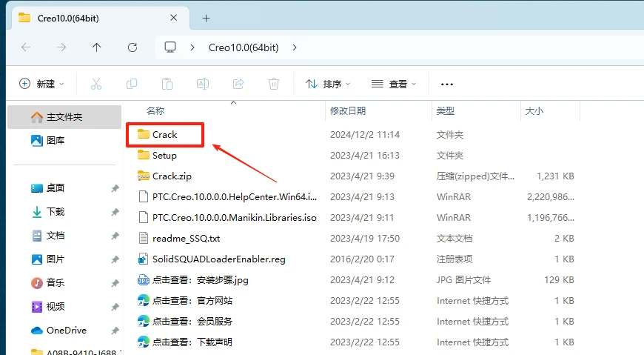Close the Creo10.0(64bit) tab
The height and width of the screenshot is (355, 644).
click(174, 18)
